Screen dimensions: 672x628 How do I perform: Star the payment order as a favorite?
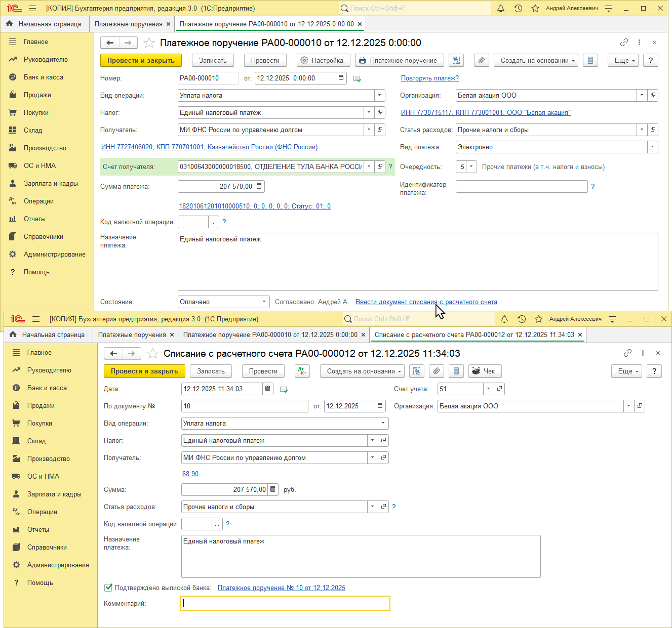[149, 43]
